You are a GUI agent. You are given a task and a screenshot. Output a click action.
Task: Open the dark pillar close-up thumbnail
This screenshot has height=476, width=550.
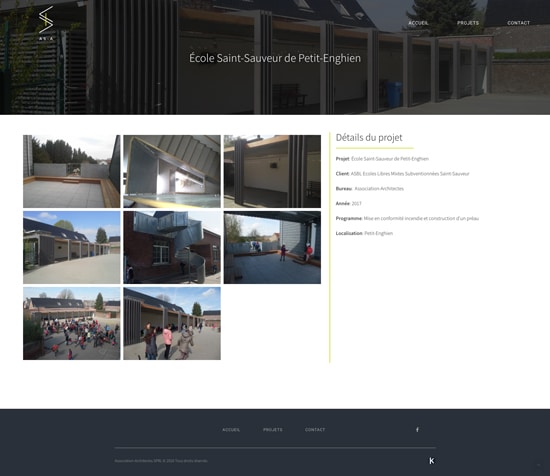[272, 172]
